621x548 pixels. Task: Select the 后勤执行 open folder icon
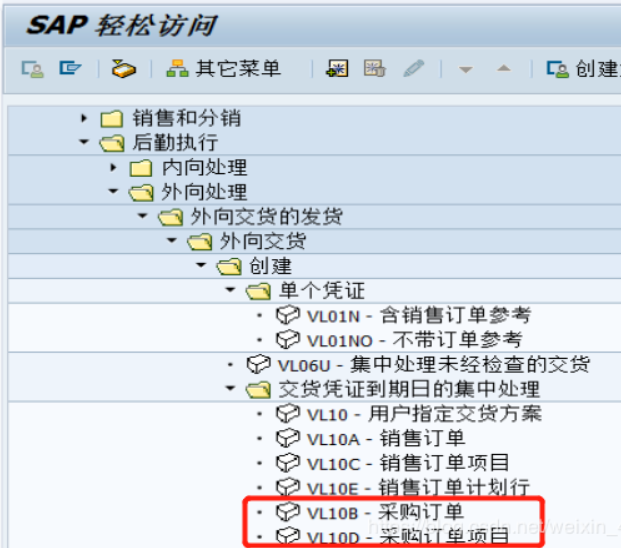pyautogui.click(x=112, y=143)
